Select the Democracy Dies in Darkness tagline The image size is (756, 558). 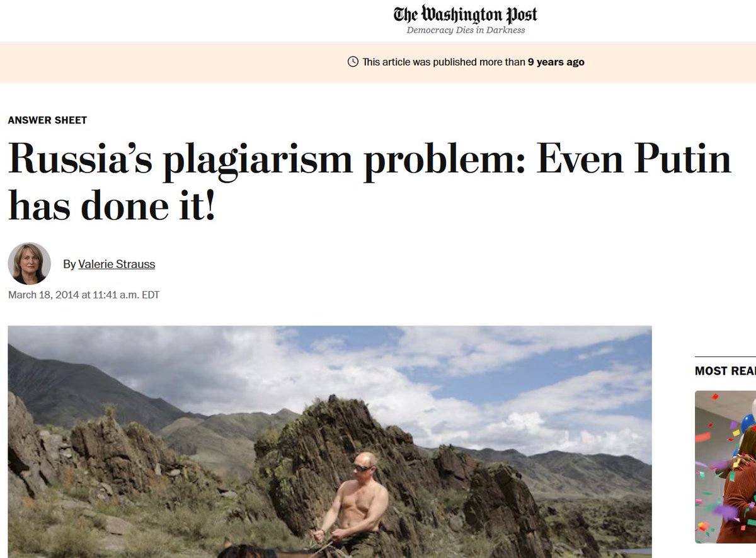[466, 30]
